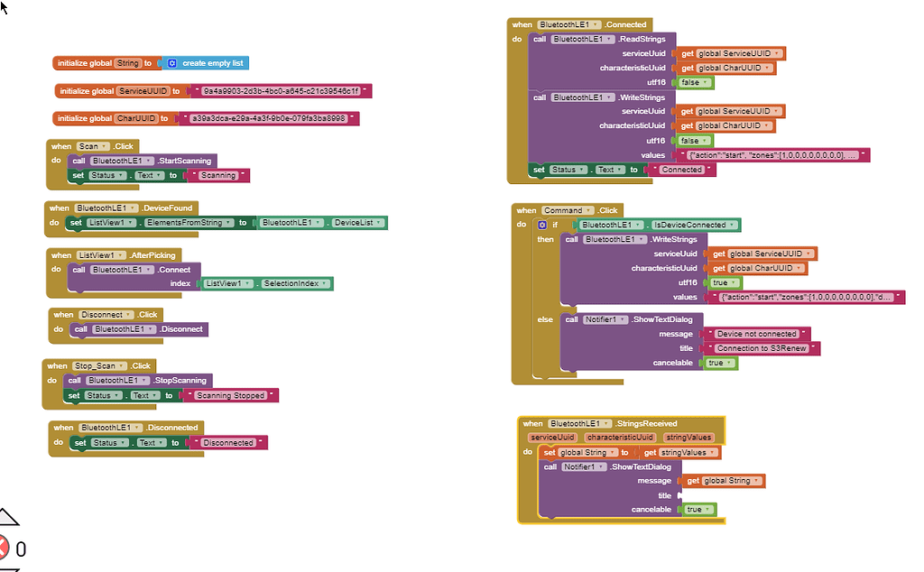This screenshot has width=924, height=572.
Task: Open the Scan component dropdown in when Scan.Click
Action: tap(93, 146)
